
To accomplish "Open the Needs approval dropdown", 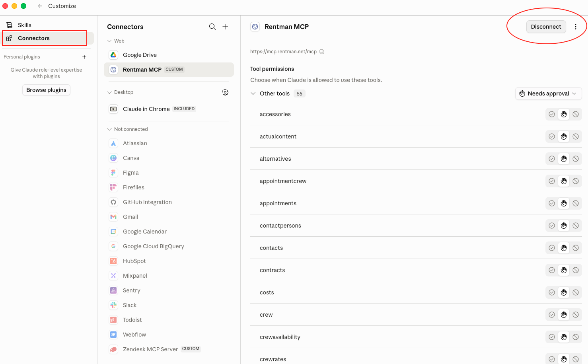I will [x=548, y=93].
